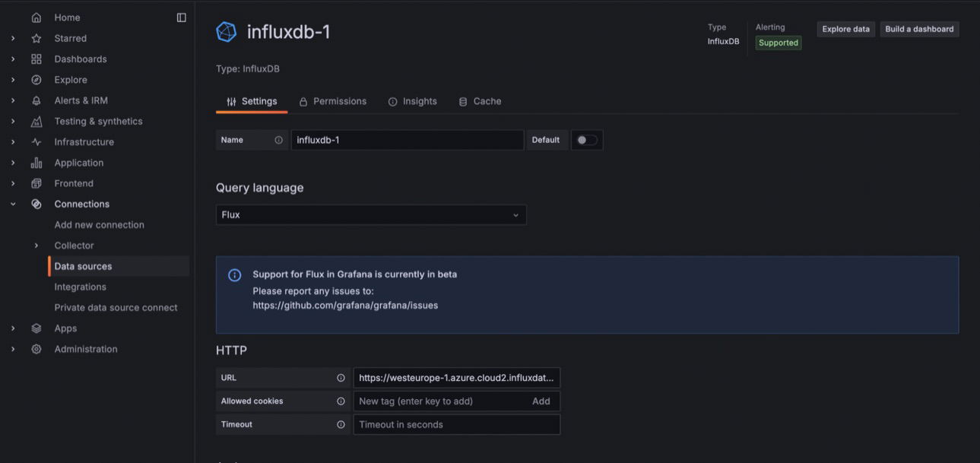Click the Allowed cookies tag input
The width and height of the screenshot is (980, 463).
439,401
